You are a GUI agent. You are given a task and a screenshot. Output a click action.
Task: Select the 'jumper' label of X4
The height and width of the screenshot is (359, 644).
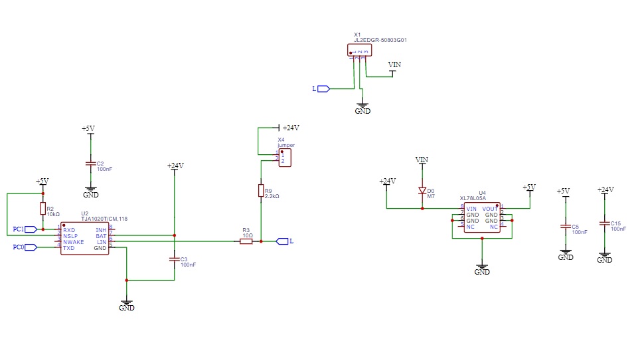point(286,145)
